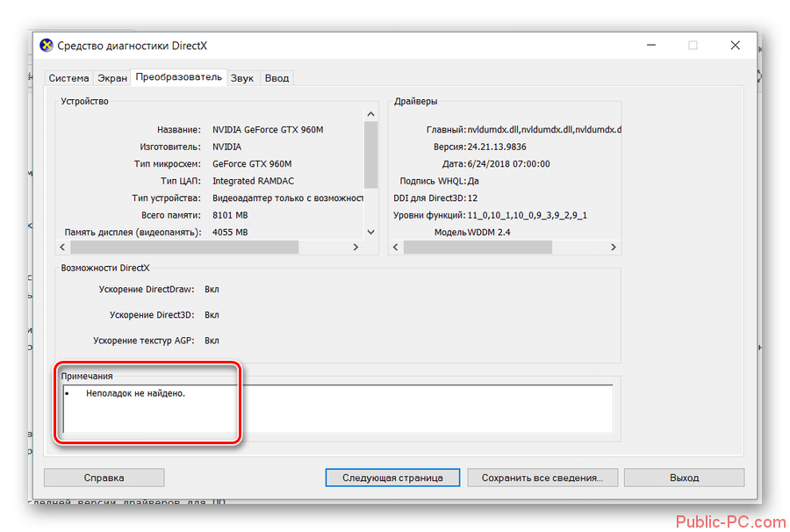
Task: Click the driver date 6/24/2018 07:00:00
Action: point(508,164)
